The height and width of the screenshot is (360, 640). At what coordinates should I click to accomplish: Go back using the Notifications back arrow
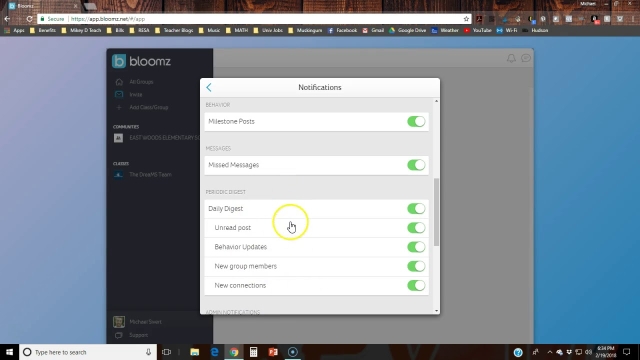[x=209, y=87]
